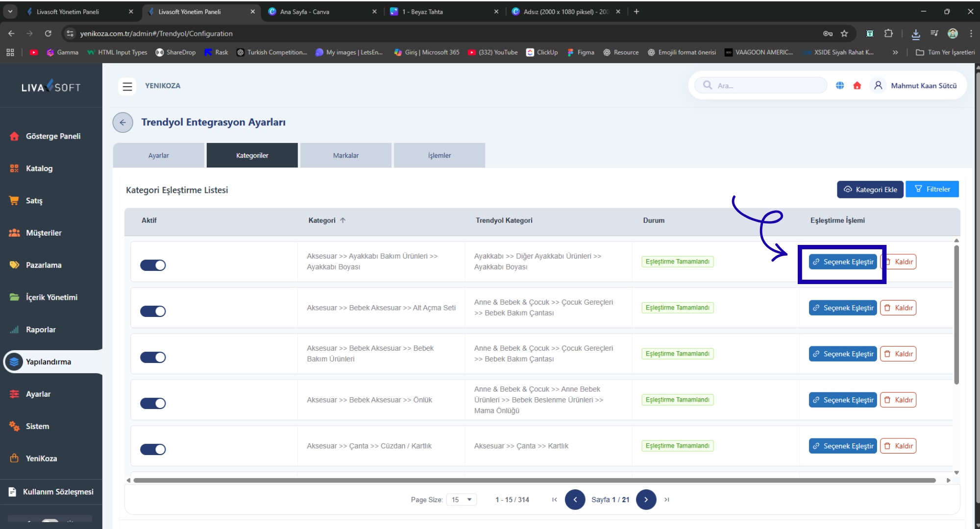This screenshot has width=980, height=529.
Task: Click the red home icon in header
Action: tap(857, 86)
